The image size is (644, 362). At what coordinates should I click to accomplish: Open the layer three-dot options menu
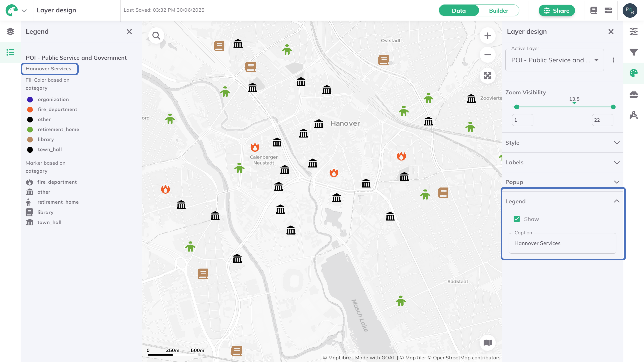click(613, 60)
